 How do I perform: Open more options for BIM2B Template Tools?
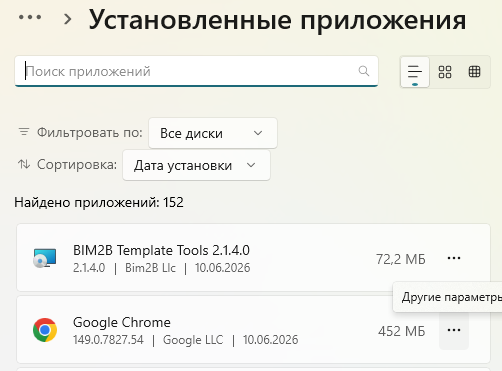pos(454,258)
